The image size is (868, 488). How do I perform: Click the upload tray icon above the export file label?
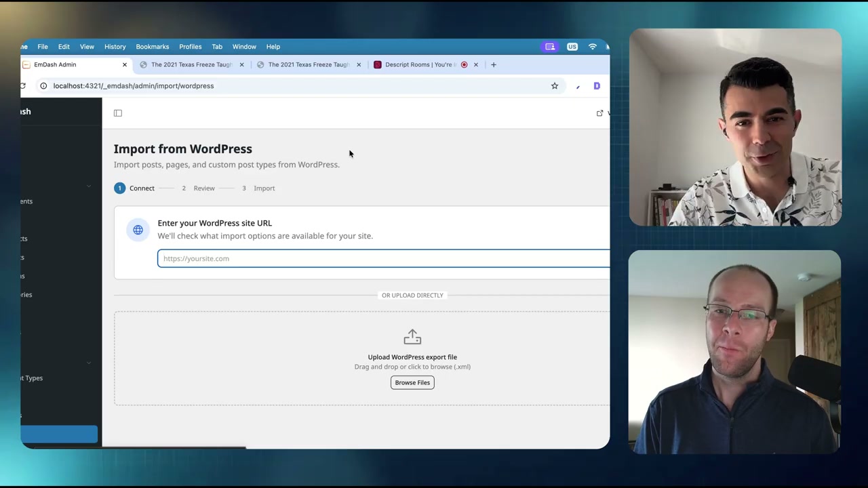[412, 337]
